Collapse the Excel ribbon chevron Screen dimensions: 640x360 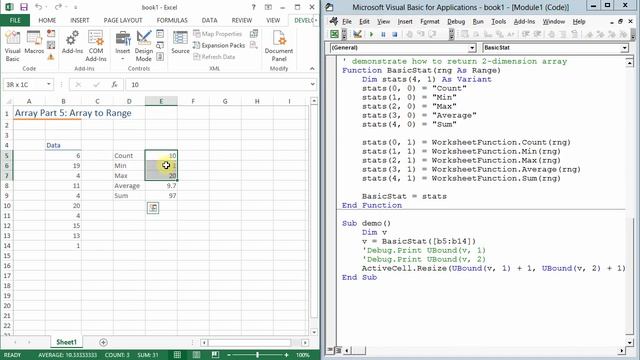[312, 69]
